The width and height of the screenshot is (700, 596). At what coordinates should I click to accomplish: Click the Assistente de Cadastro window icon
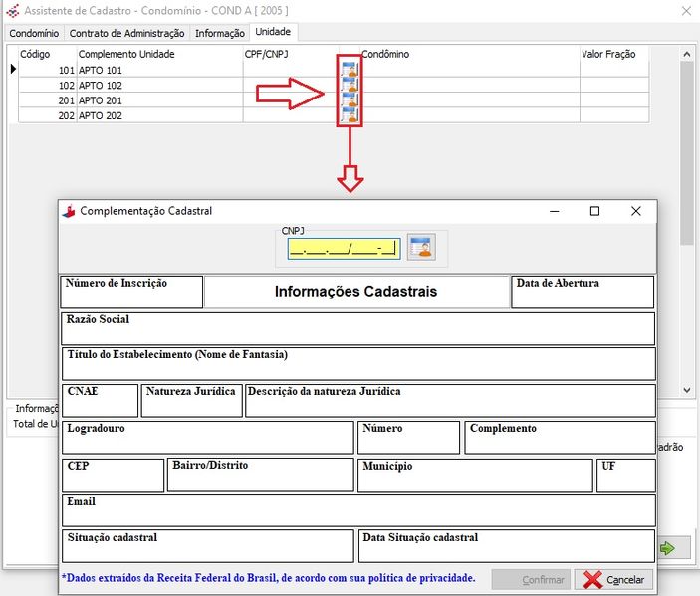pos(11,12)
